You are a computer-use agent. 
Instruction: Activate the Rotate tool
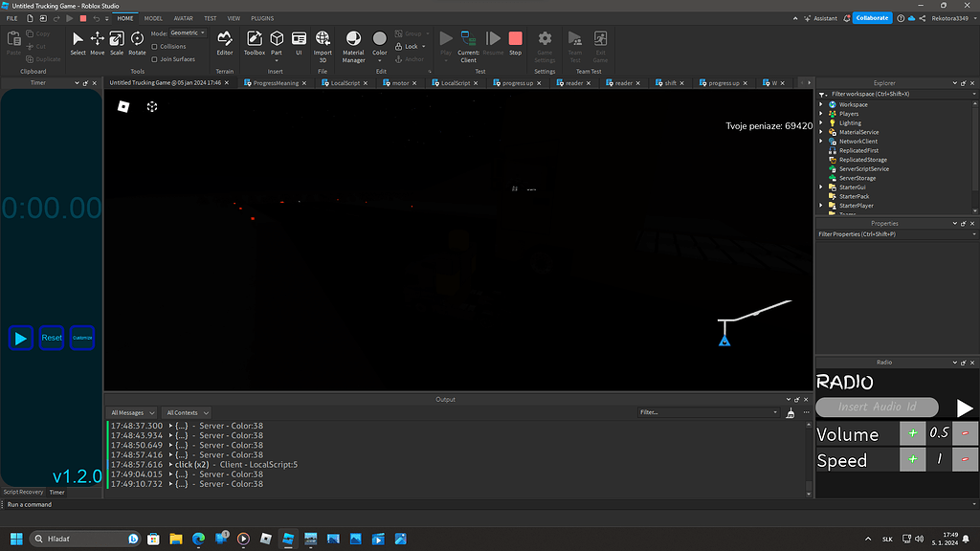pyautogui.click(x=137, y=43)
